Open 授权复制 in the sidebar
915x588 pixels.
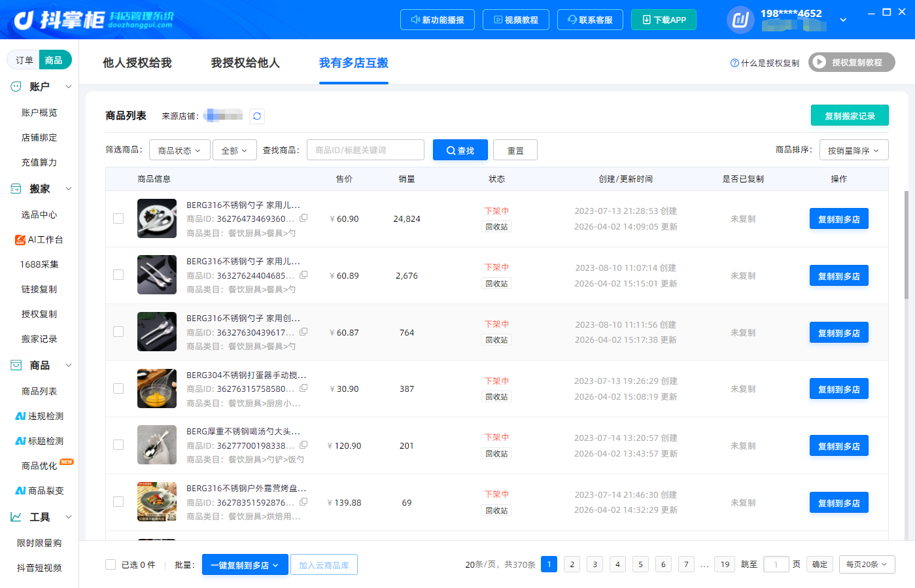pyautogui.click(x=39, y=314)
